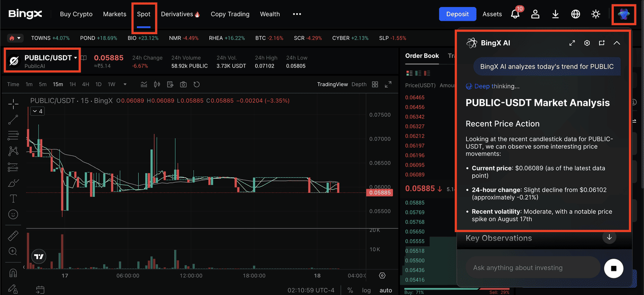Toggle log scale on chart
Image resolution: width=644 pixels, height=295 pixels.
tap(366, 290)
